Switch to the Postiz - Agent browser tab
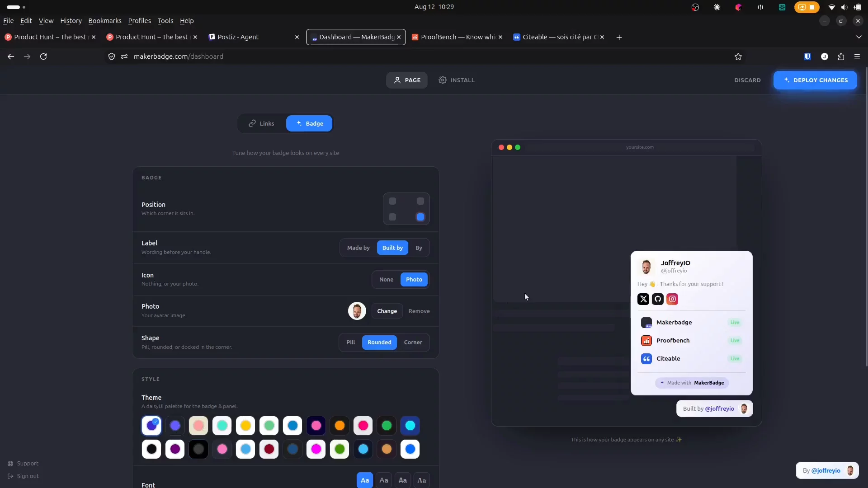The image size is (868, 488). pyautogui.click(x=254, y=37)
